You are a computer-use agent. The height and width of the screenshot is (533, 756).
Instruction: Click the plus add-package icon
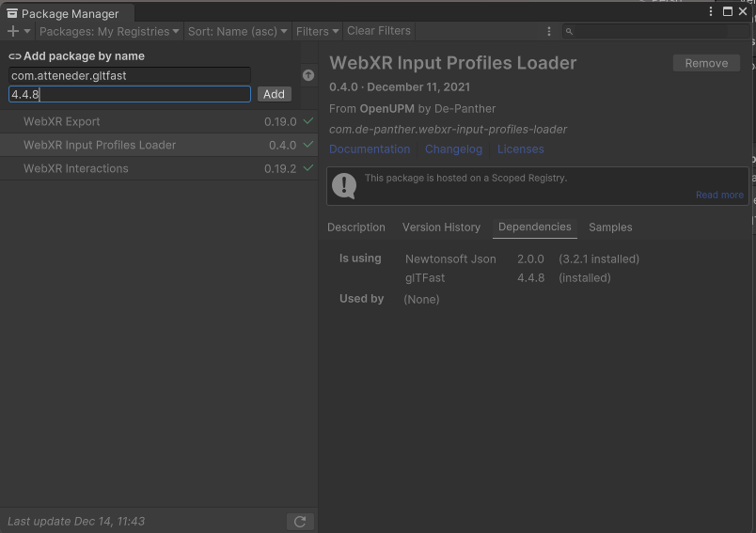[13, 31]
